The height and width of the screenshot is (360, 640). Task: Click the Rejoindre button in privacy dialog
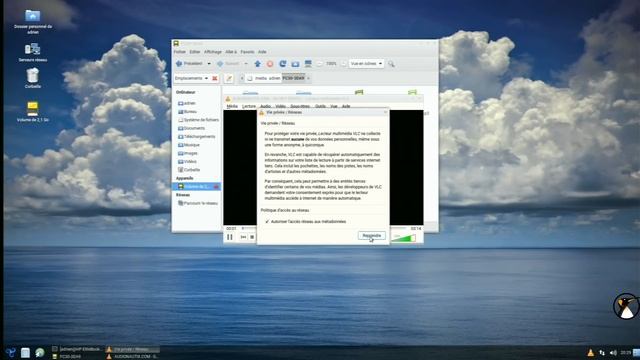click(x=371, y=236)
